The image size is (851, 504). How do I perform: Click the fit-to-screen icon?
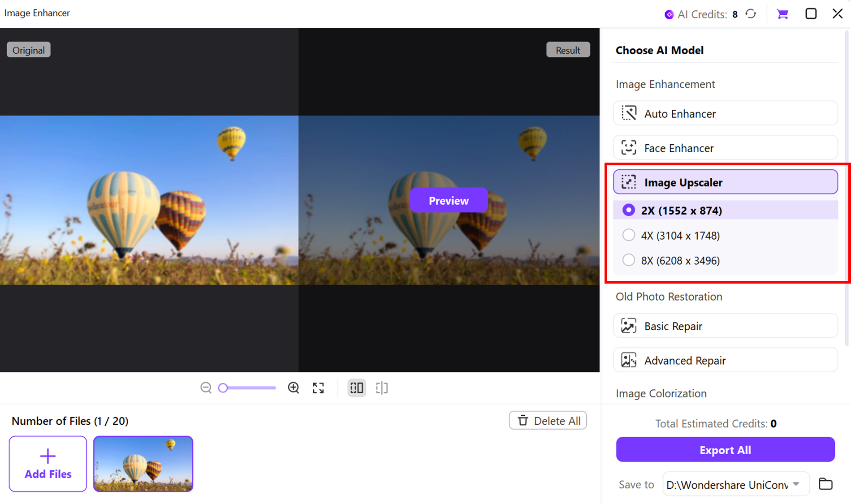(x=318, y=388)
